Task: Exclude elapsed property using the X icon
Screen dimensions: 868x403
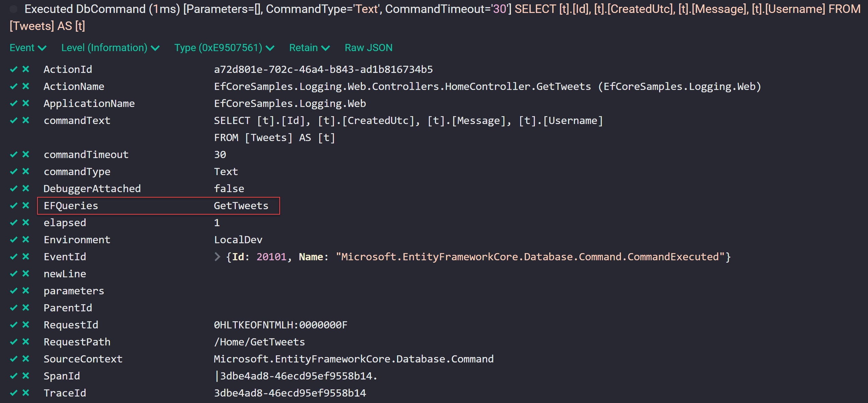Action: 26,222
